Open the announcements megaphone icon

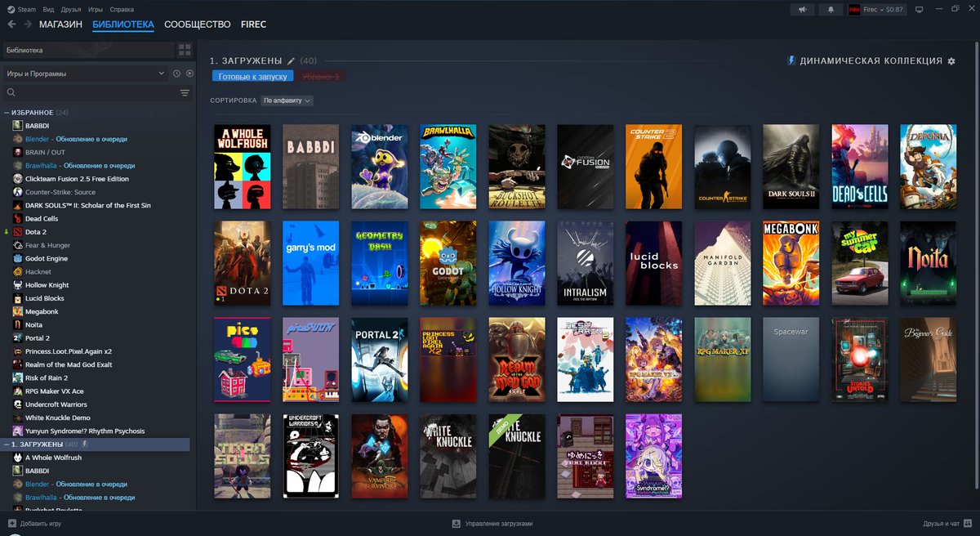tap(802, 9)
